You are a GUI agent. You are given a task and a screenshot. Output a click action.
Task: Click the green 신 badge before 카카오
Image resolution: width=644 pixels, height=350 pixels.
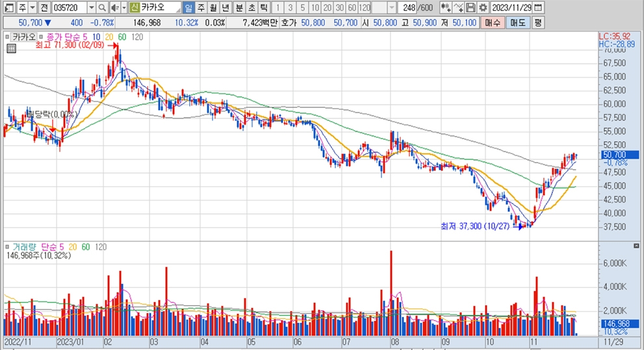134,7
